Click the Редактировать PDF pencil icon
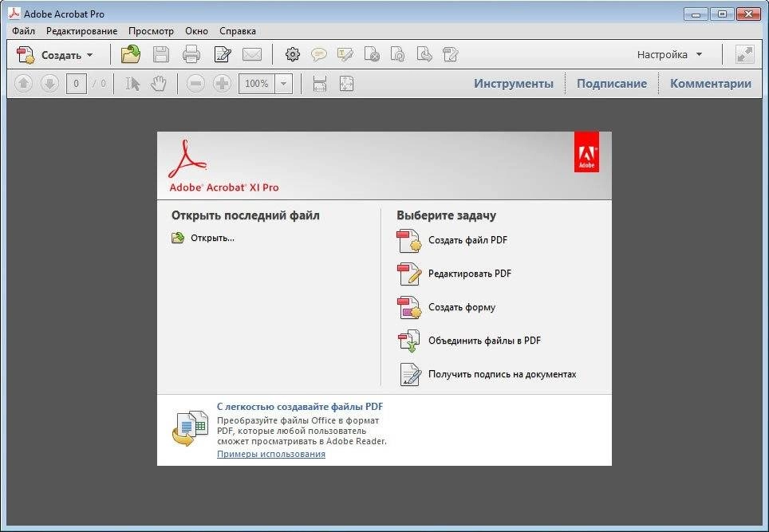This screenshot has width=769, height=532. click(x=409, y=274)
